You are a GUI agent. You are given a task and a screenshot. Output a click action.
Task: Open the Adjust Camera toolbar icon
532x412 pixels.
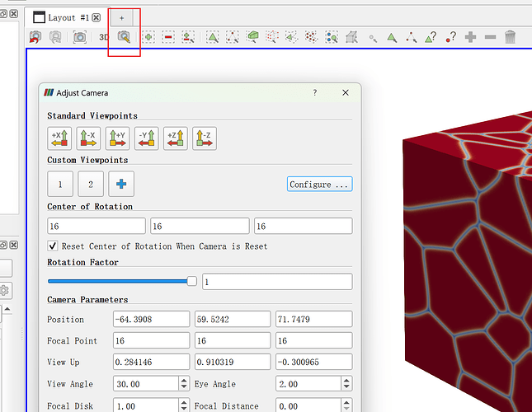point(124,37)
